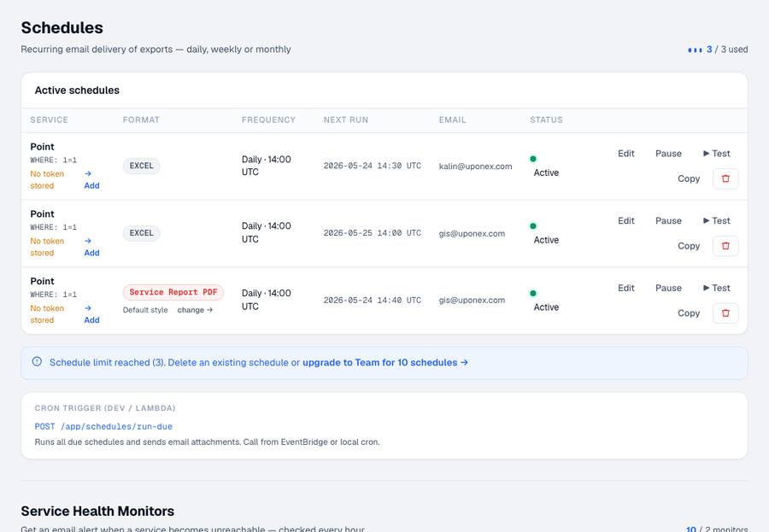Pause the kalin@uponex.com schedule

[668, 154]
